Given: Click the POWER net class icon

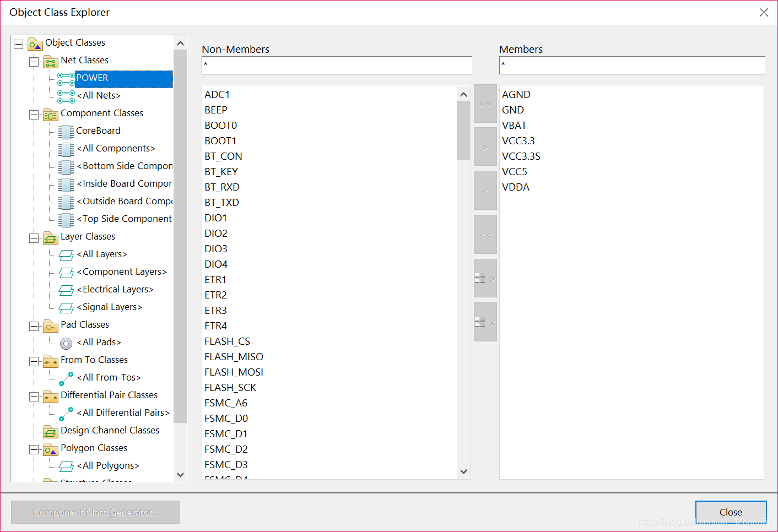Looking at the screenshot, I should coord(66,79).
